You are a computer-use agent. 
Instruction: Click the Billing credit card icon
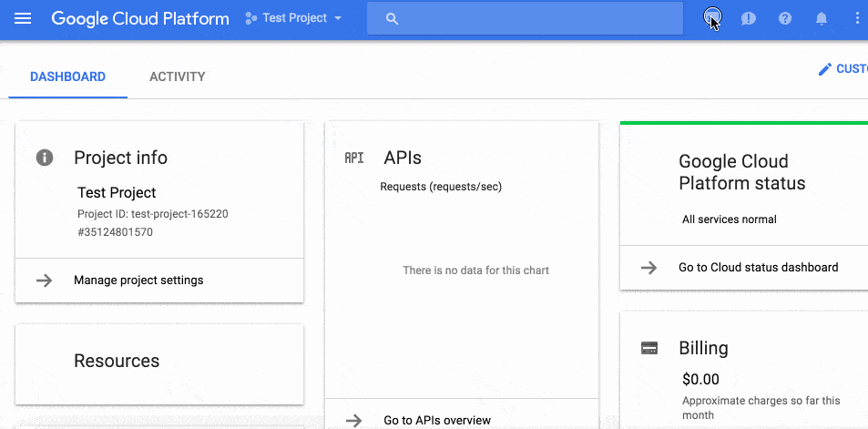point(649,348)
